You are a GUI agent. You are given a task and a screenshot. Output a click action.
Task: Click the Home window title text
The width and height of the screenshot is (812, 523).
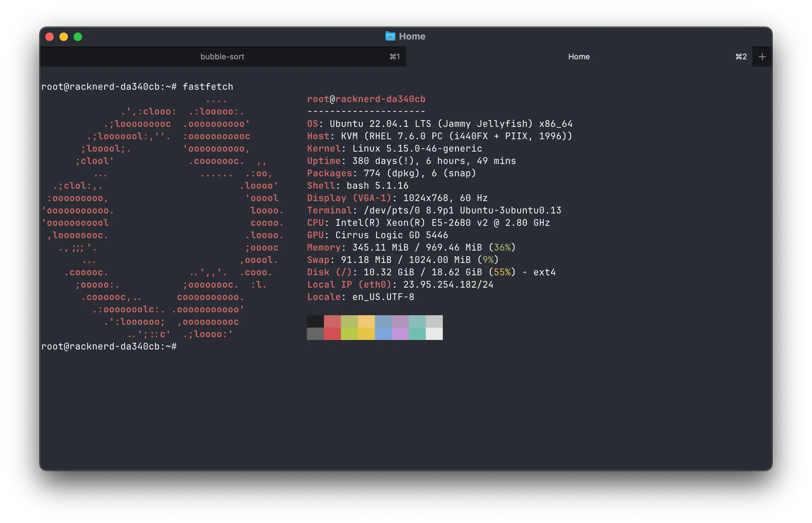click(x=412, y=36)
